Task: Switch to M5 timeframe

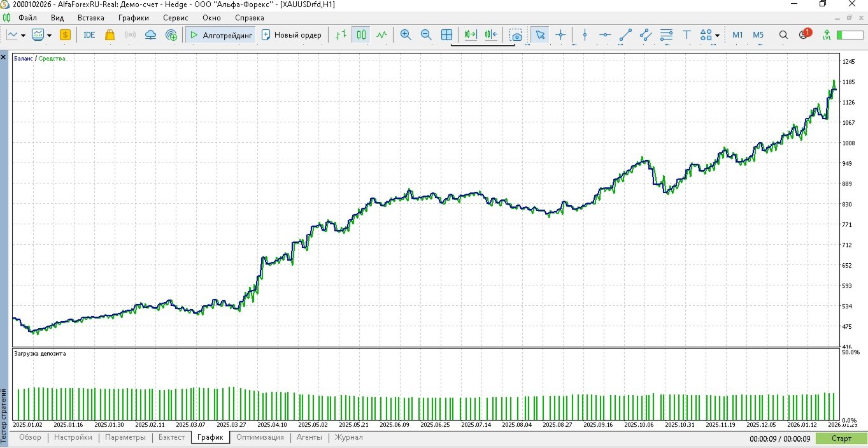Action: click(x=758, y=35)
